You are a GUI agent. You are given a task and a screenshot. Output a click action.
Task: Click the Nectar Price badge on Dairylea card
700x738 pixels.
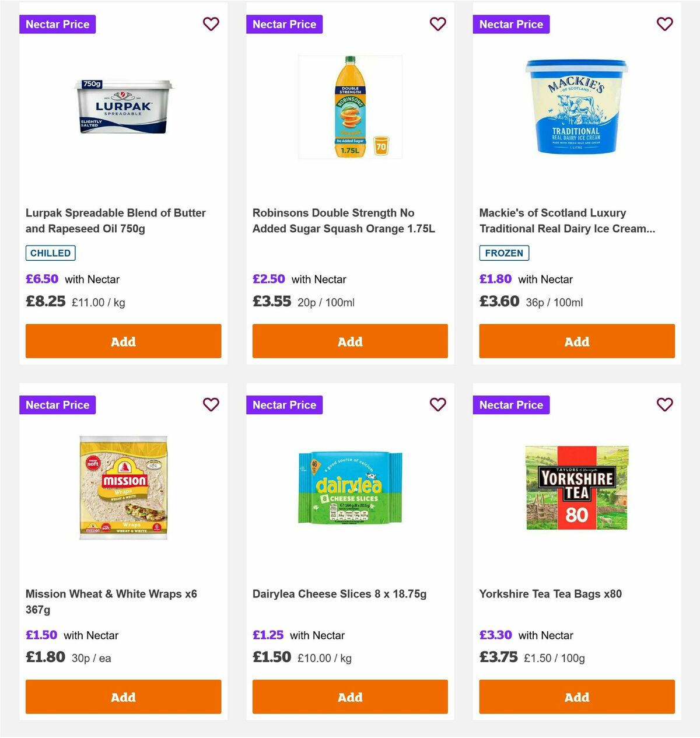[x=284, y=404]
